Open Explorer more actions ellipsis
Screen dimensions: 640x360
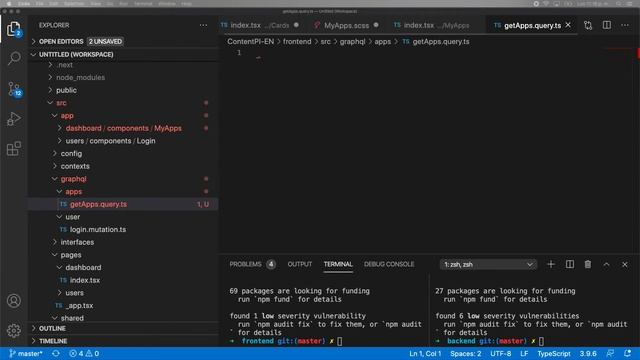tap(203, 25)
